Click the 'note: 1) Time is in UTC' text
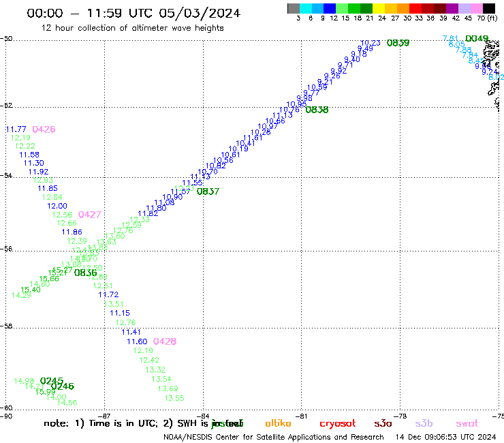 click(x=101, y=424)
